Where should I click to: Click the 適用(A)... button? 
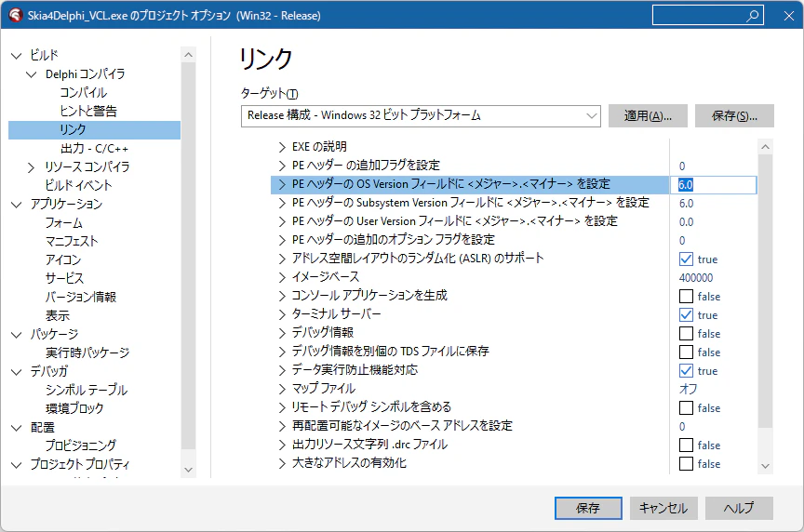click(x=648, y=116)
